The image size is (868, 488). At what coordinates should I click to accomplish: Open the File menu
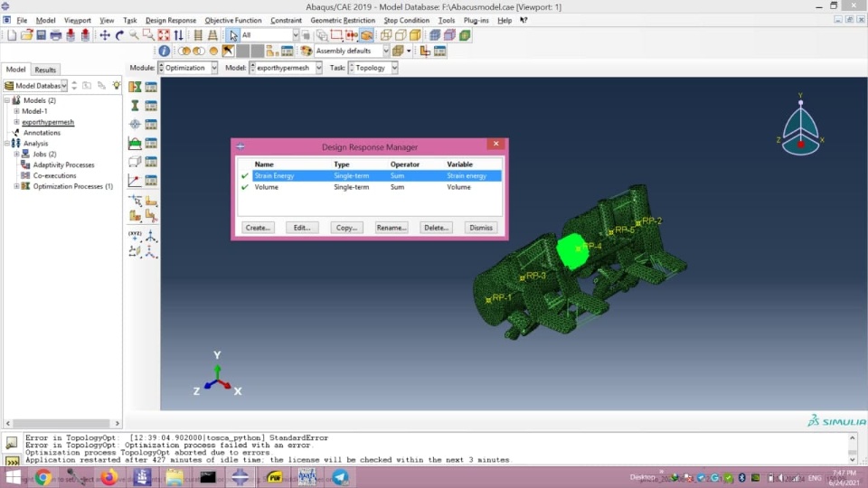pyautogui.click(x=22, y=21)
